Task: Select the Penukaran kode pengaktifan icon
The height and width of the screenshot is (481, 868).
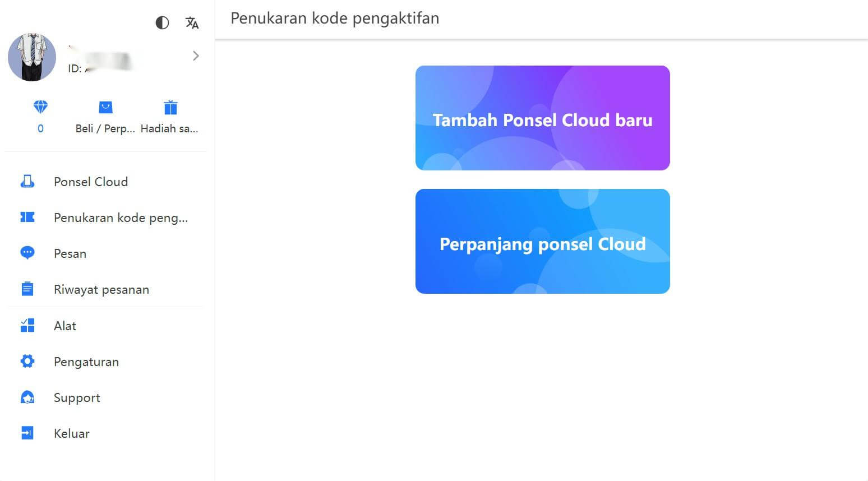Action: click(x=26, y=217)
